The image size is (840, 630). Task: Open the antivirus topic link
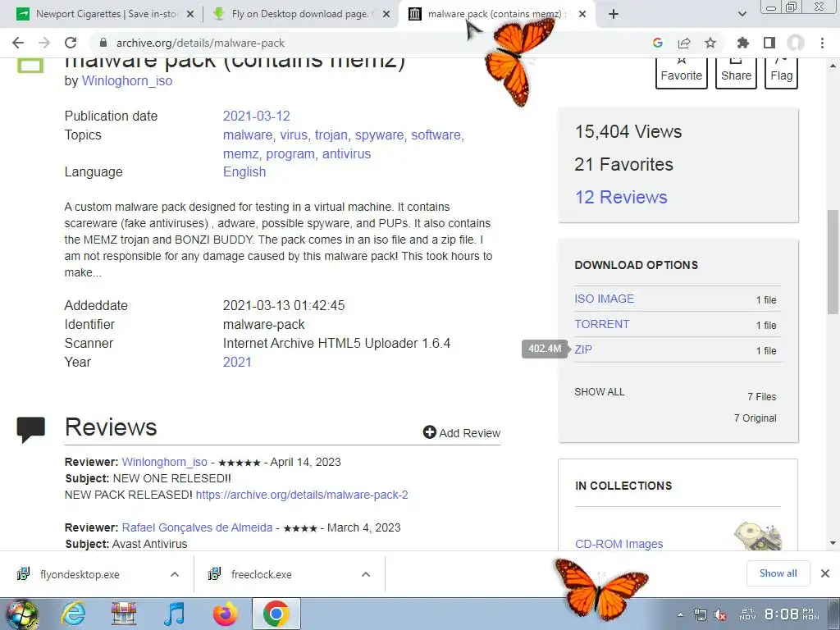347,153
